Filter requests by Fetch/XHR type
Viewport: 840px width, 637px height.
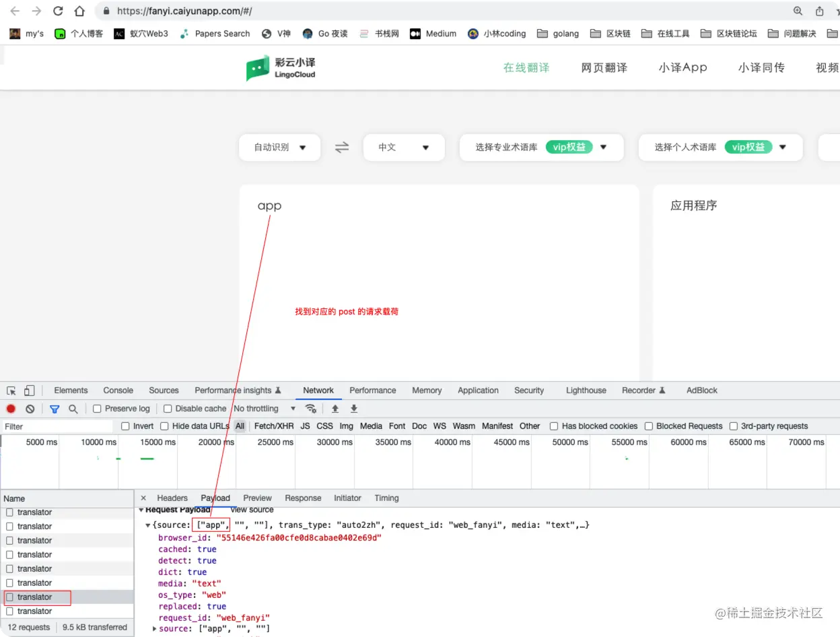(274, 426)
